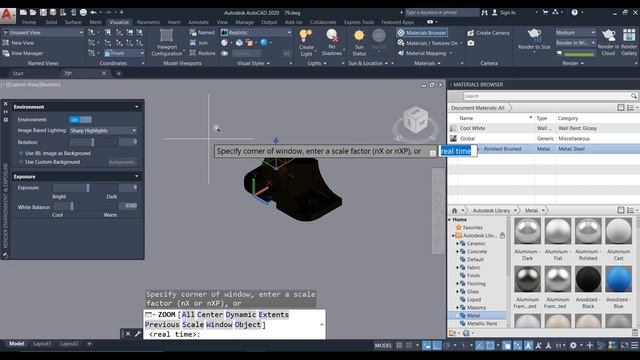Click the Workspace Switching gear in status bar
The image size is (640, 360).
(573, 345)
